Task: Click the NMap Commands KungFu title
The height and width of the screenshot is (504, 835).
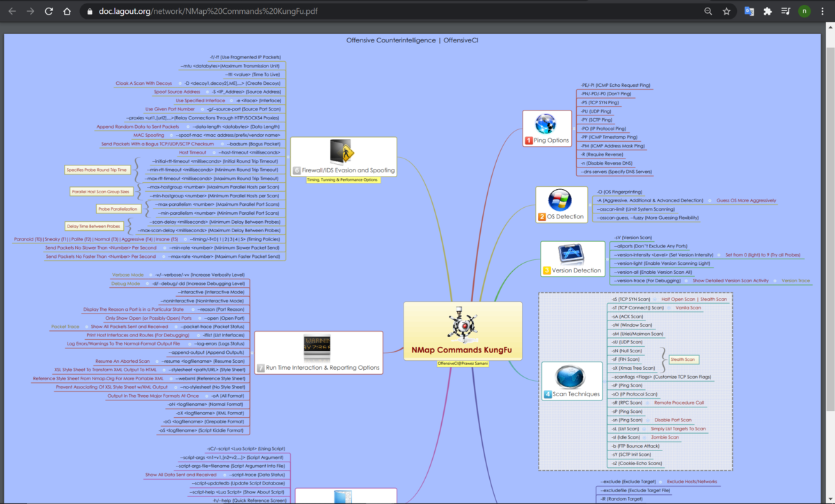Action: (x=461, y=350)
